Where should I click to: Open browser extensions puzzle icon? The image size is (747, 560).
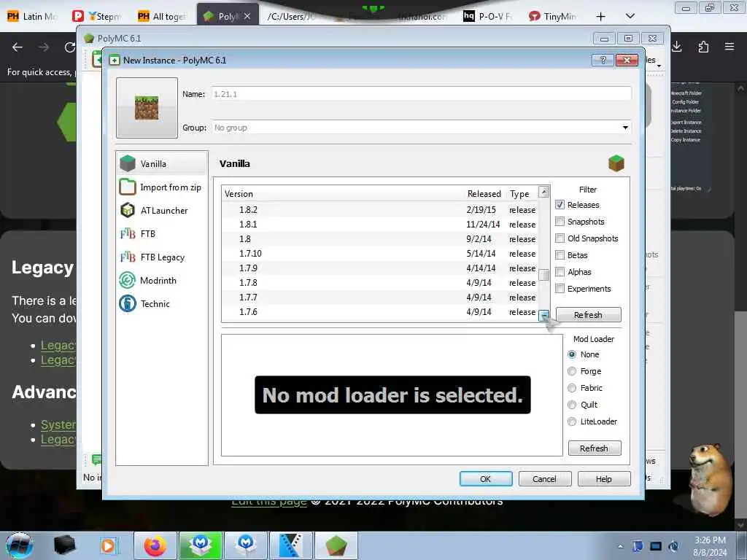click(x=703, y=47)
